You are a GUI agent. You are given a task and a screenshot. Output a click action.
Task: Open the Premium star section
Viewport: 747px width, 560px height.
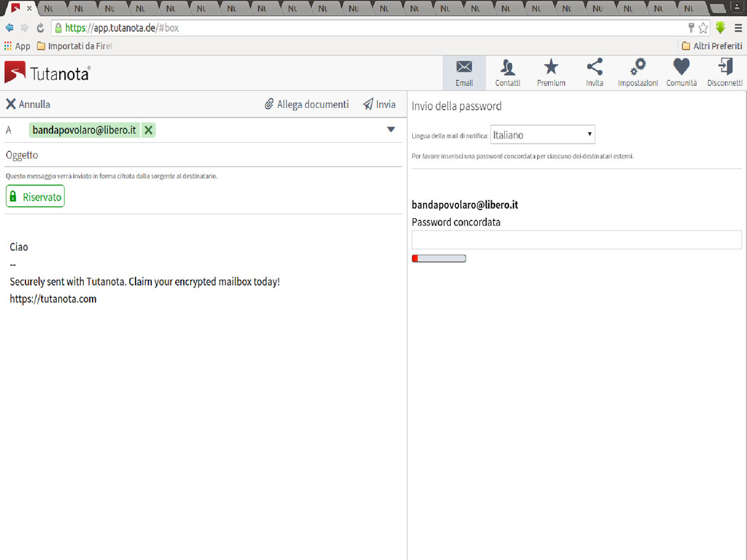pyautogui.click(x=551, y=73)
